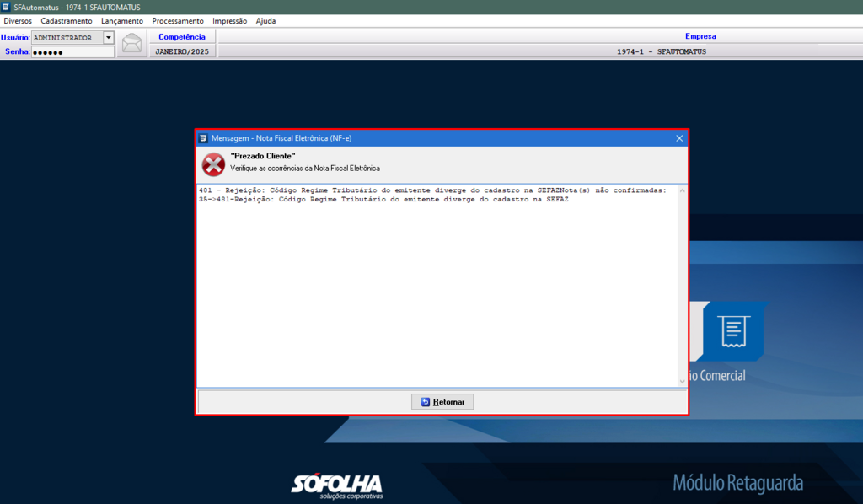This screenshot has height=504, width=863.
Task: Click the 1974-1 SFAUTOMATUS empresa field
Action: point(662,51)
